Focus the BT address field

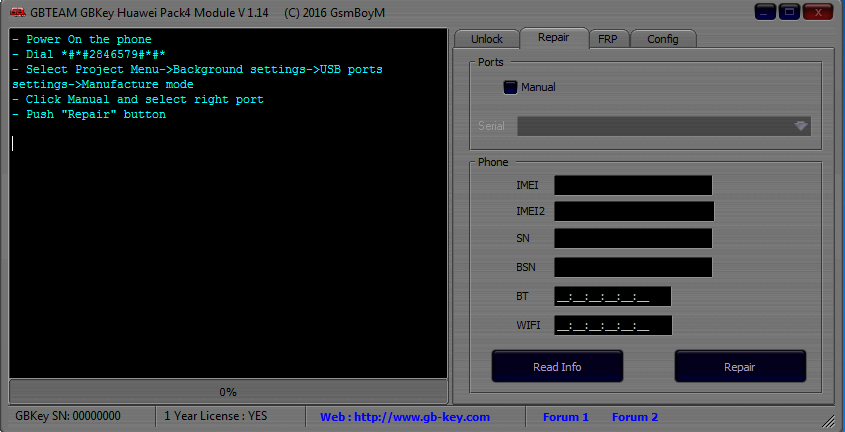[613, 296]
